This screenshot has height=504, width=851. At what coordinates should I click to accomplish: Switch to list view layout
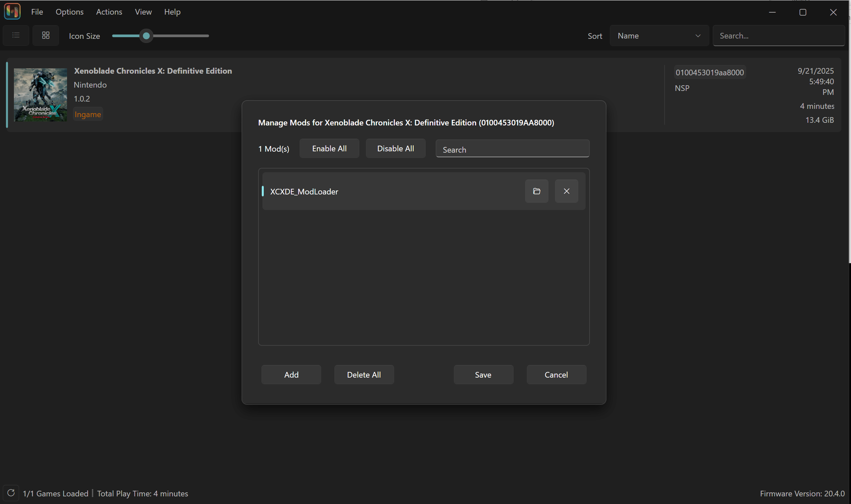click(x=16, y=35)
